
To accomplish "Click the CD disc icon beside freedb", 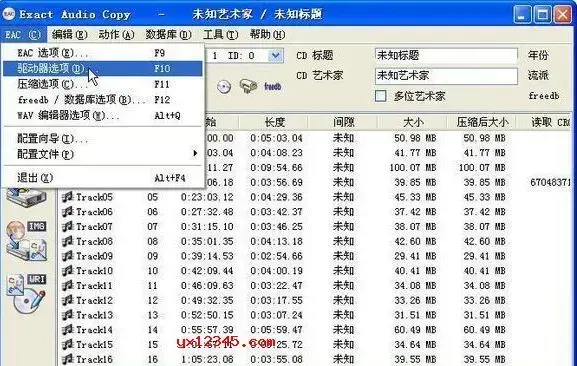I will 223,87.
